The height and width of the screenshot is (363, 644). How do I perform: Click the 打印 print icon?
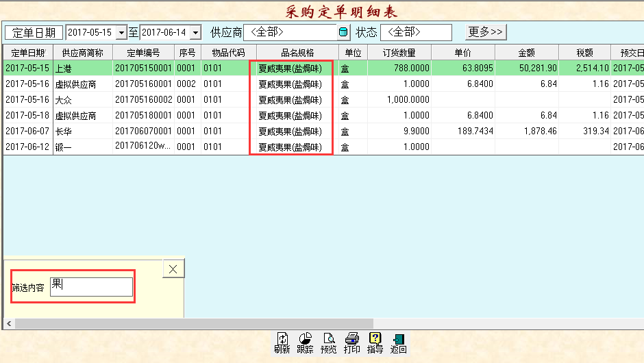pyautogui.click(x=352, y=343)
